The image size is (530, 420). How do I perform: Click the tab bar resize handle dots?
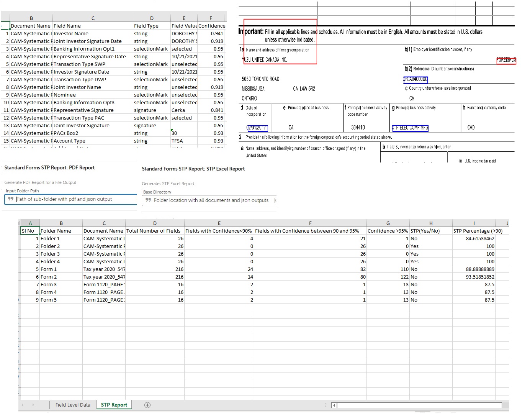click(x=325, y=405)
